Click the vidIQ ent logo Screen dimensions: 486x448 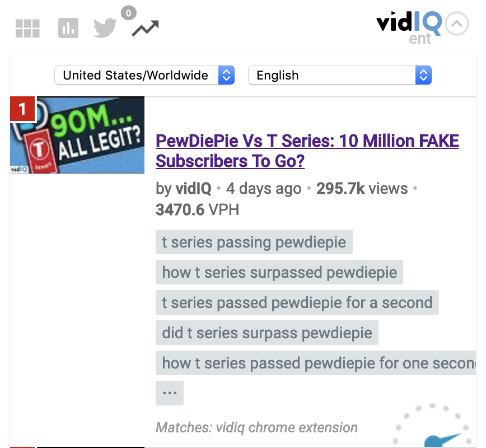pyautogui.click(x=409, y=28)
